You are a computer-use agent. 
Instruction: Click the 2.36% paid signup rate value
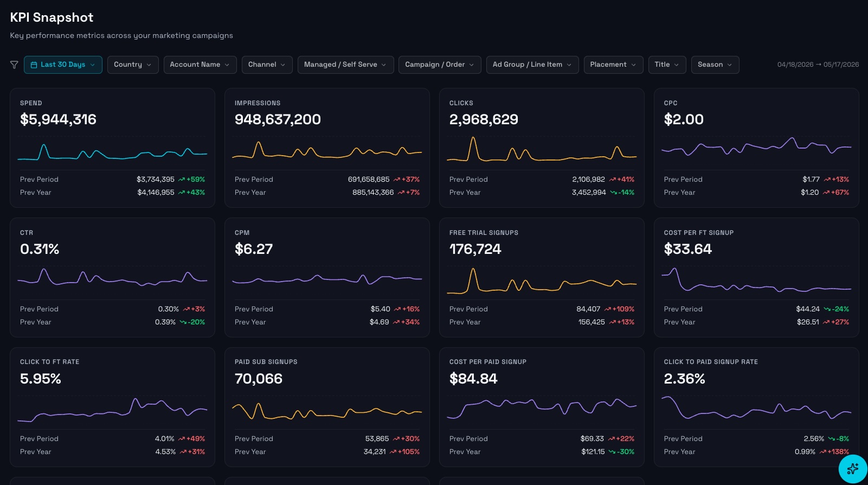(x=685, y=379)
